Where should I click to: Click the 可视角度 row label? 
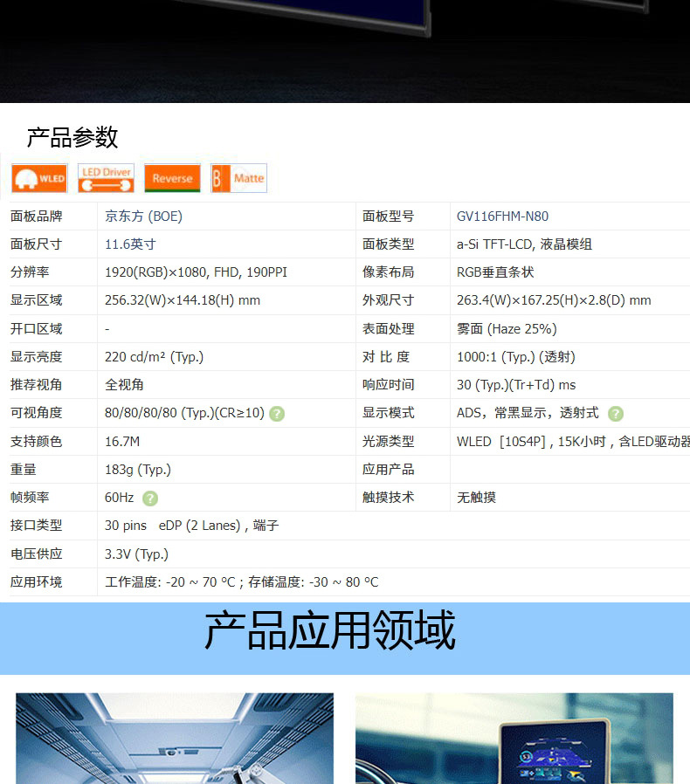36,412
